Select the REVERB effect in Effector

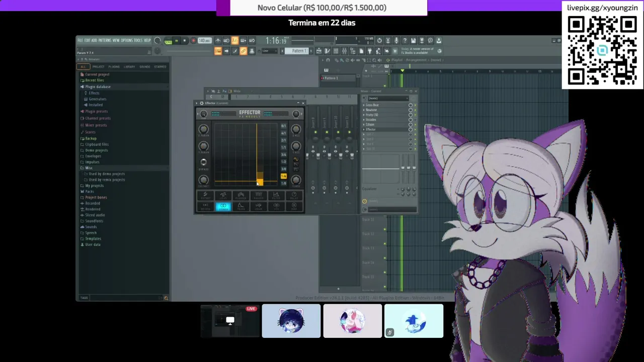(x=205, y=206)
